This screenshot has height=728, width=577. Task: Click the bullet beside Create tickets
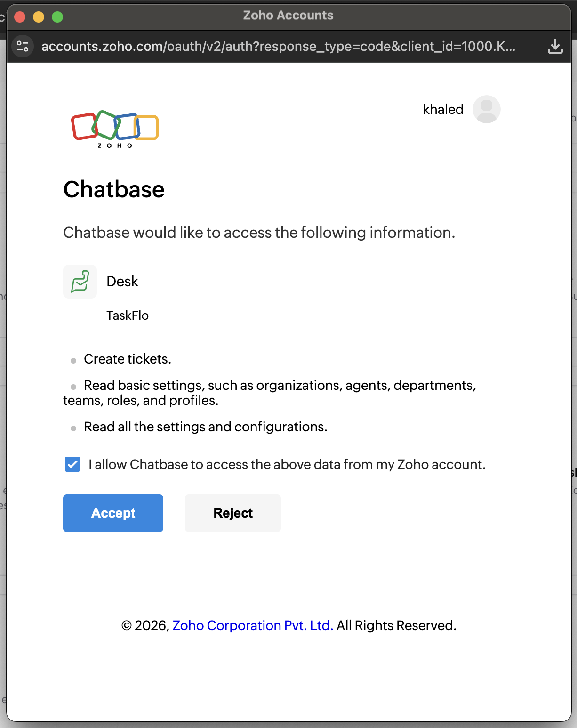[x=73, y=360]
